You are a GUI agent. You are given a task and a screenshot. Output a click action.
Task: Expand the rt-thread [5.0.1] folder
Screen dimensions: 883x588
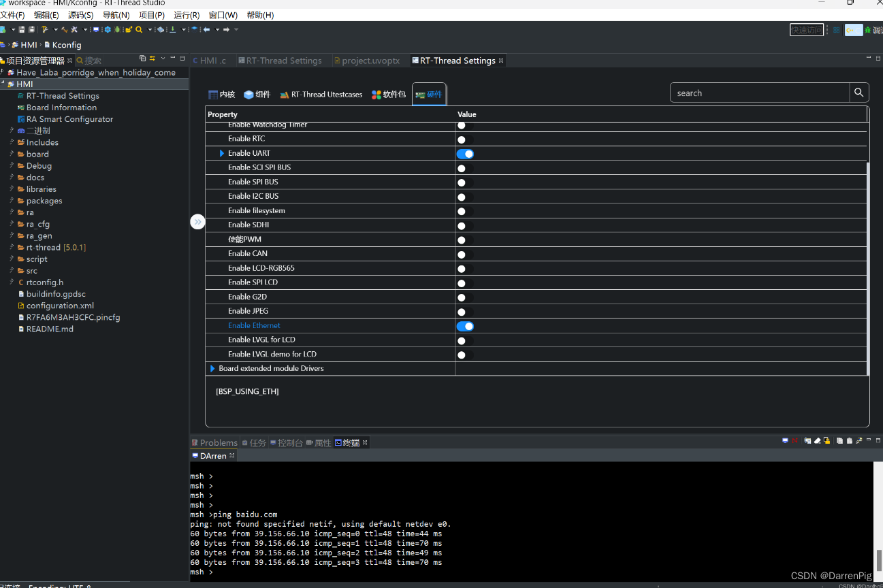(12, 246)
